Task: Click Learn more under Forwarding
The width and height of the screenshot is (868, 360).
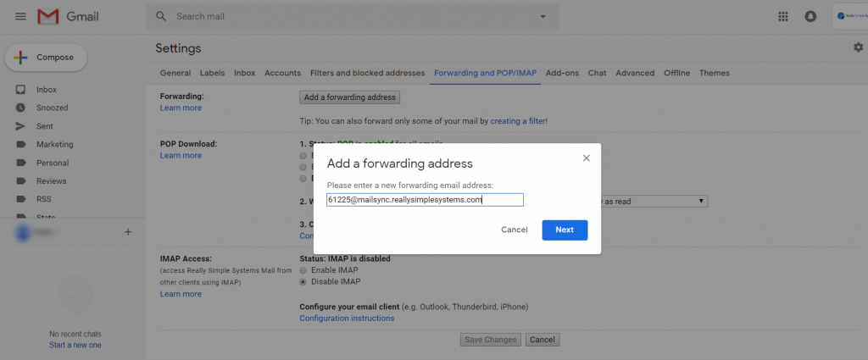Action: 181,108
